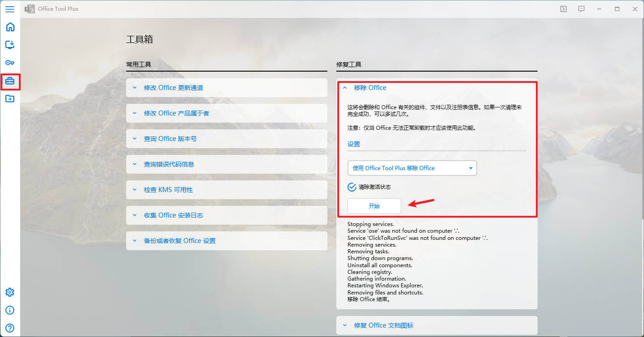
Task: Expand 修复 Office 文档图标 section
Action: tap(436, 325)
